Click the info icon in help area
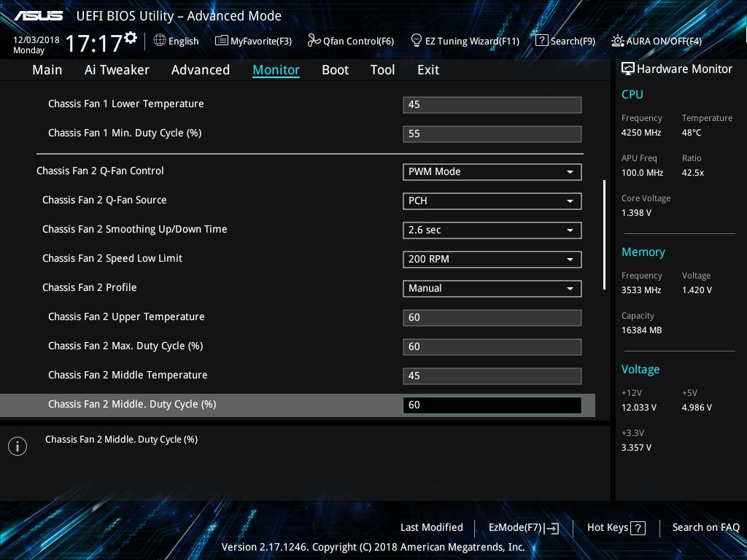747x560 pixels. [18, 446]
